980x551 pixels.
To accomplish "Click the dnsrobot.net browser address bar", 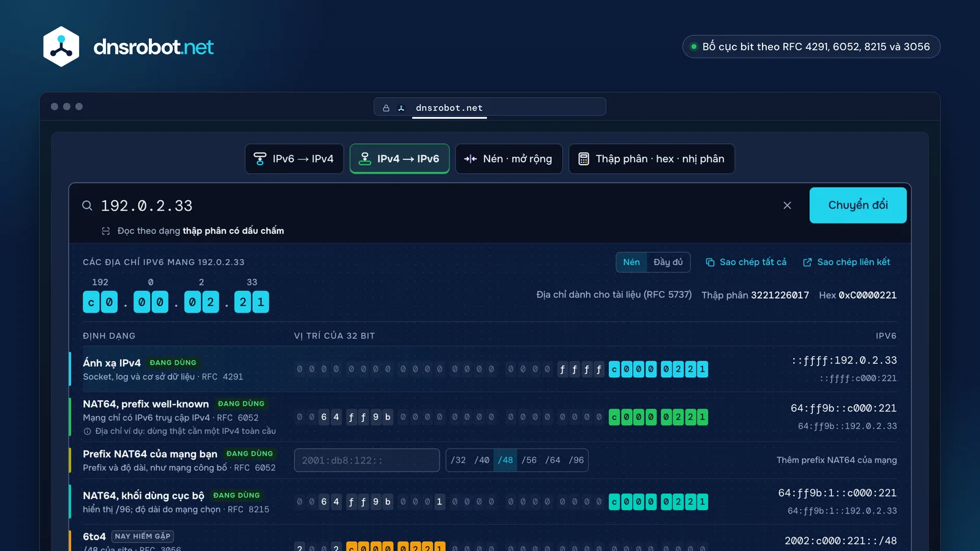I will [490, 107].
